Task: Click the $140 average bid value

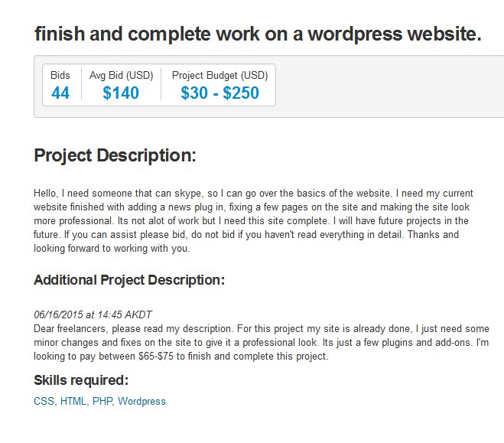Action: [121, 93]
